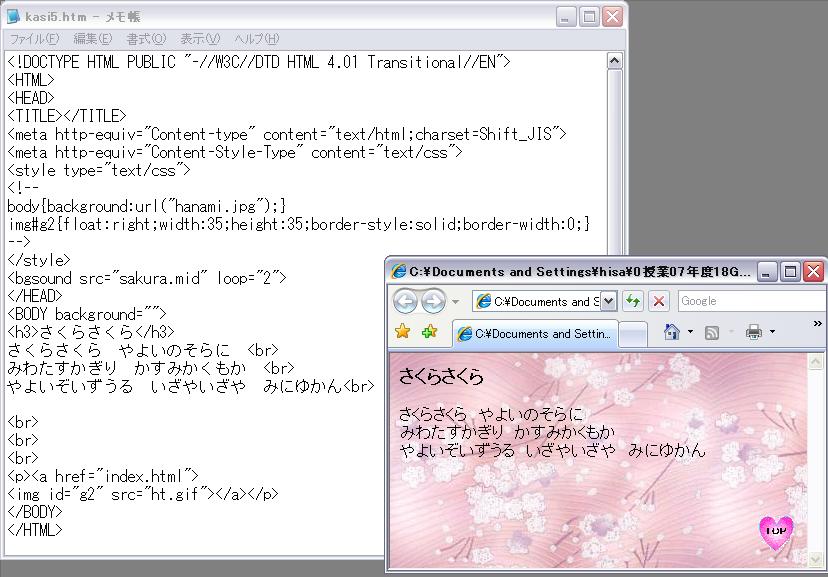
Task: Click the <!DOCTYPE HTML PUBLIC line in Notepad
Action: coord(259,62)
